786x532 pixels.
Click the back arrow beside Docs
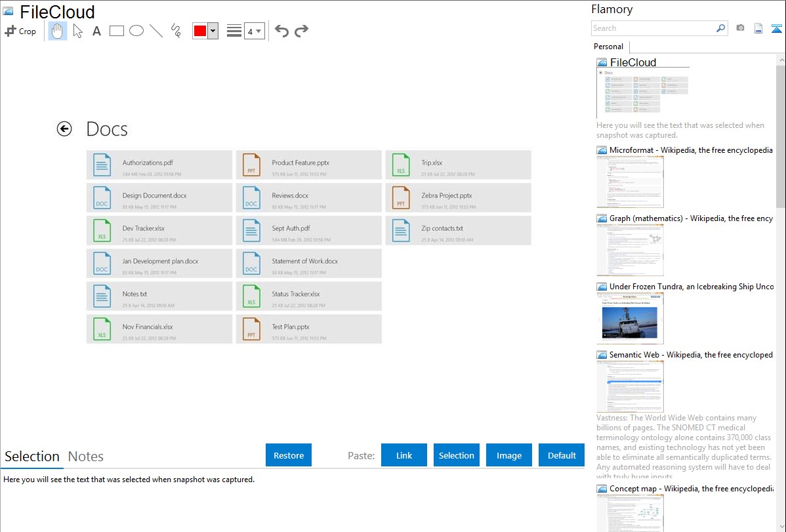(64, 129)
